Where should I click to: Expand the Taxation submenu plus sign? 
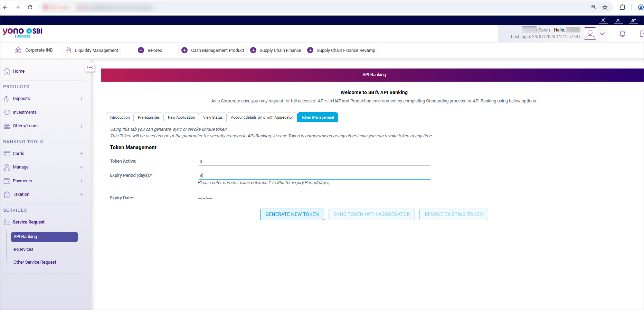pyautogui.click(x=82, y=194)
